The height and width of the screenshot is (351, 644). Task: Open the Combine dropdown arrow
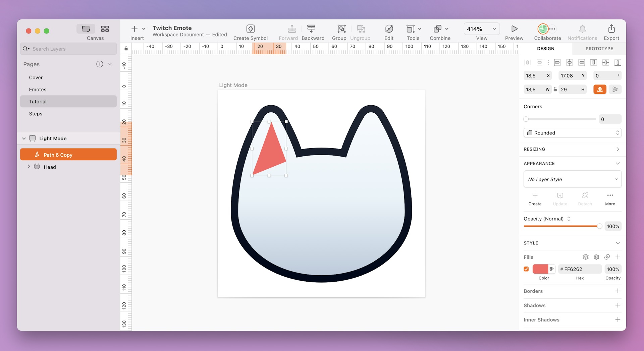pos(446,29)
